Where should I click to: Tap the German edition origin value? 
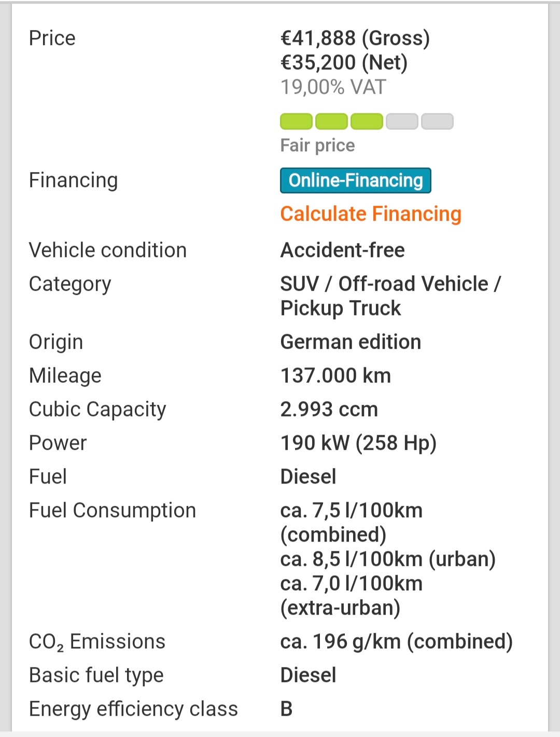(x=351, y=342)
